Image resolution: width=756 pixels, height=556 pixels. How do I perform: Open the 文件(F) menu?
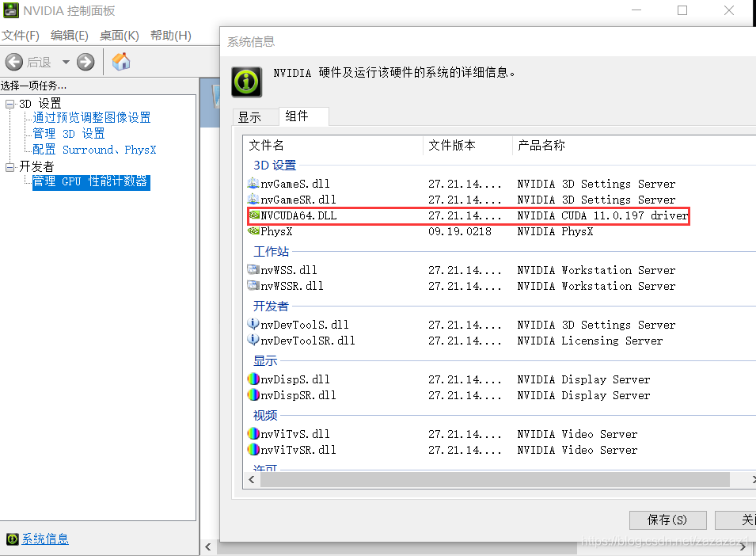[x=21, y=36]
